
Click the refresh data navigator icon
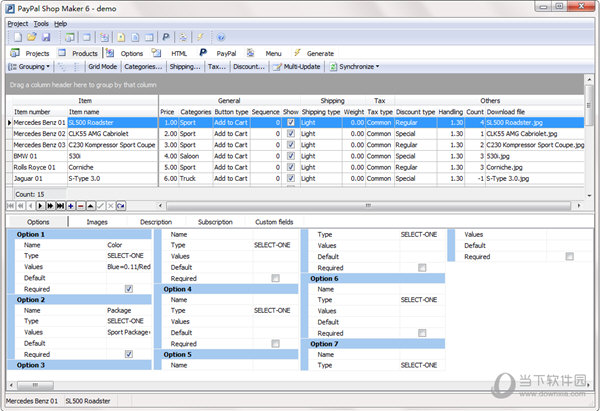121,206
